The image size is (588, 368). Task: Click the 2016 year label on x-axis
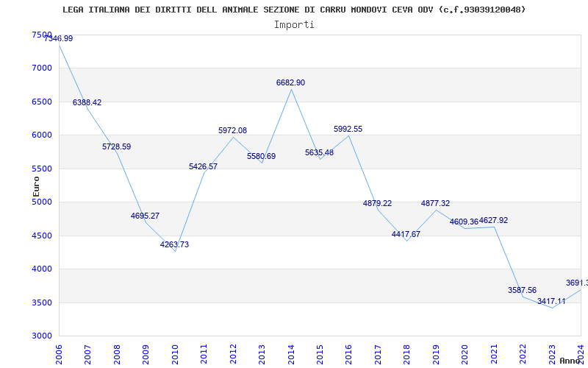click(348, 355)
